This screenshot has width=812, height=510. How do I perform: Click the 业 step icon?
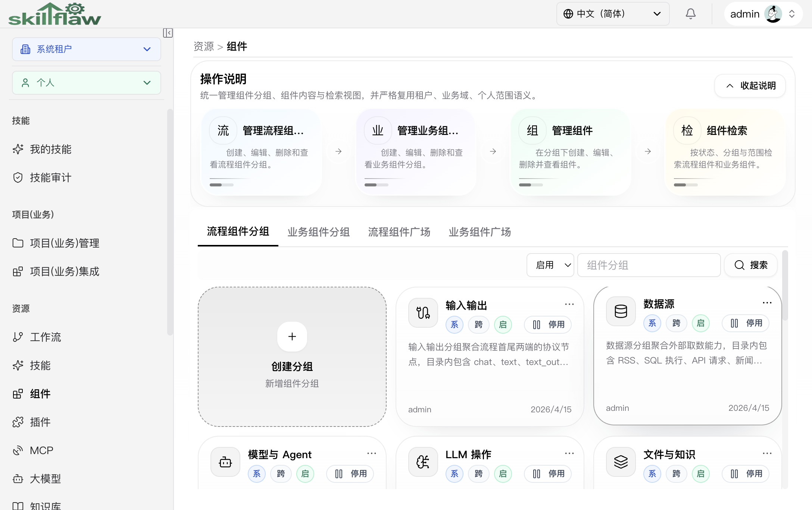pyautogui.click(x=378, y=130)
